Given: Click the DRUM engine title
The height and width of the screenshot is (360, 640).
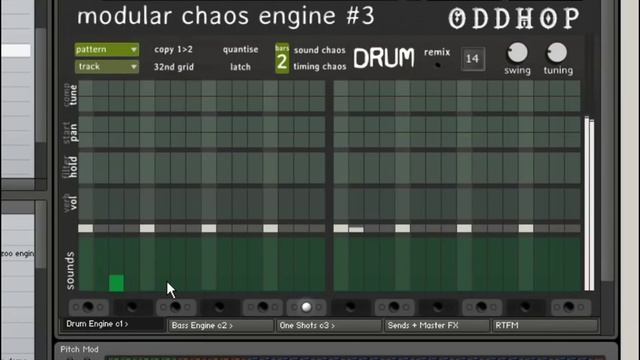Looking at the screenshot, I should pos(384,58).
